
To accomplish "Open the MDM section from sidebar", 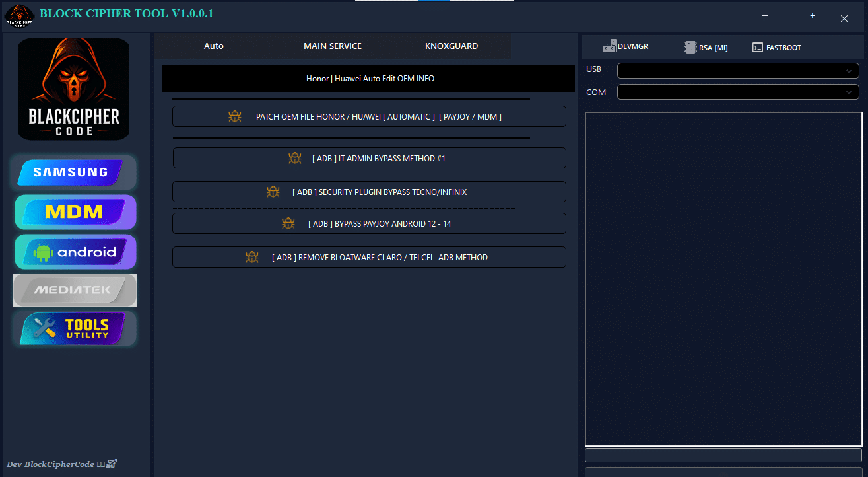I will click(x=75, y=212).
